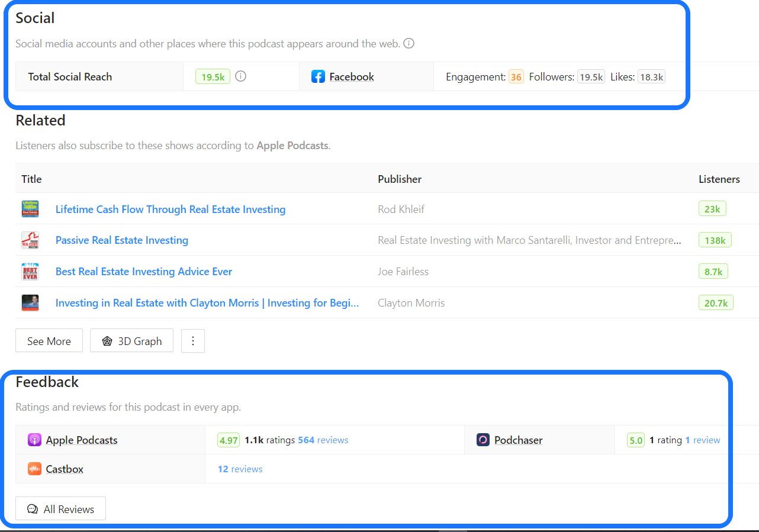Open Best Real Estate Investing Advice Ever
759x532 pixels.
tap(144, 272)
